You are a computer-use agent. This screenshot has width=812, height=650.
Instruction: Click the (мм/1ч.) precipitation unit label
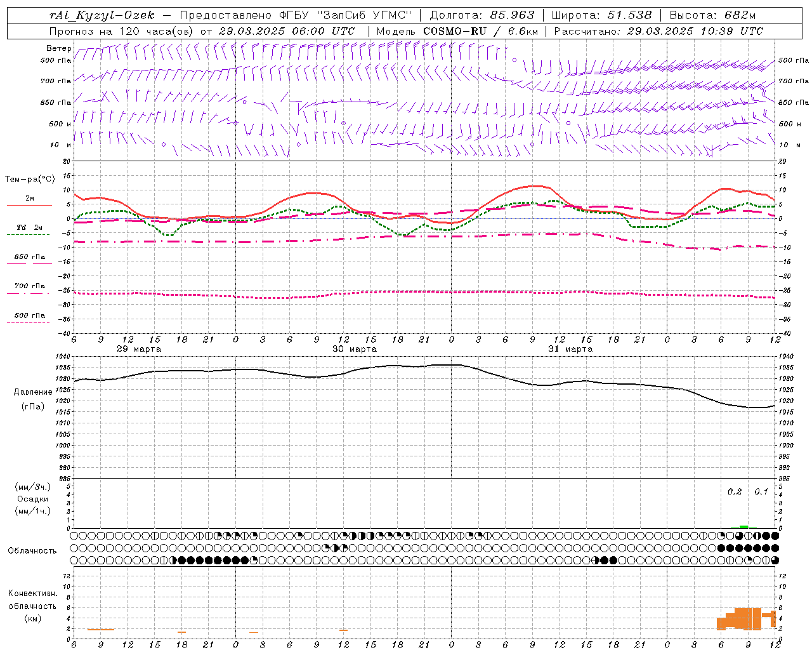[33, 511]
